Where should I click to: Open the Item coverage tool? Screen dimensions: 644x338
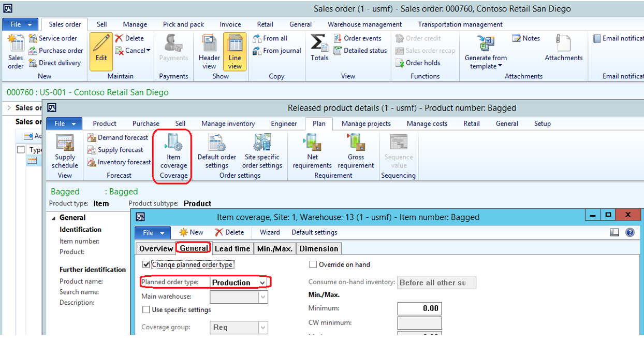(x=172, y=152)
